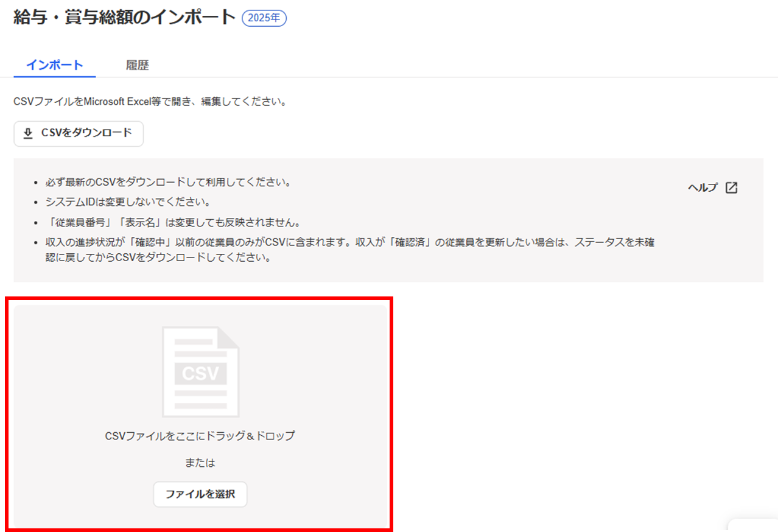The width and height of the screenshot is (778, 532).
Task: Click the CSVファイルをここにドラッグ＆ドロップ text
Action: coord(200,436)
